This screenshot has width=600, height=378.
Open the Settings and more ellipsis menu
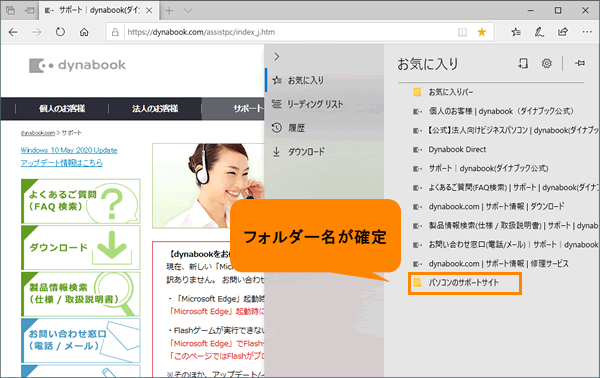coord(587,32)
